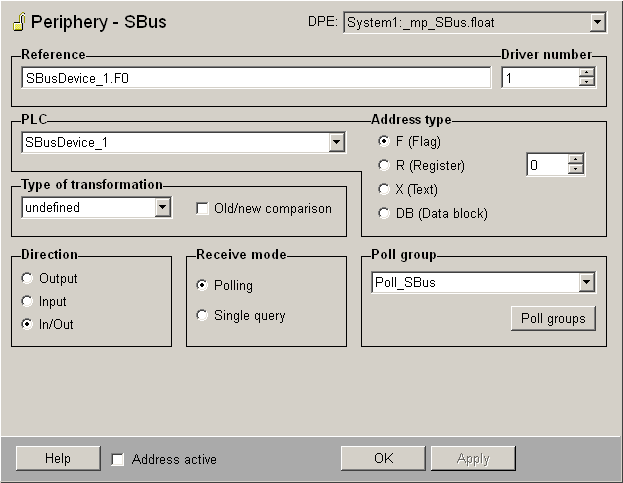Increase the Driver number value

[x=586, y=72]
